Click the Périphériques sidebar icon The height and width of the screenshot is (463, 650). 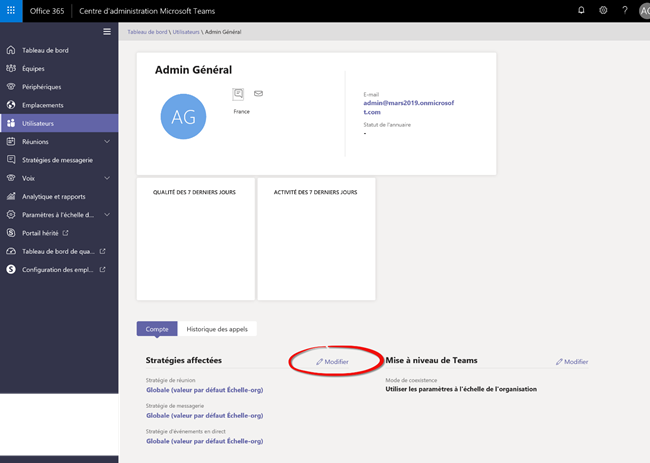pyautogui.click(x=11, y=87)
